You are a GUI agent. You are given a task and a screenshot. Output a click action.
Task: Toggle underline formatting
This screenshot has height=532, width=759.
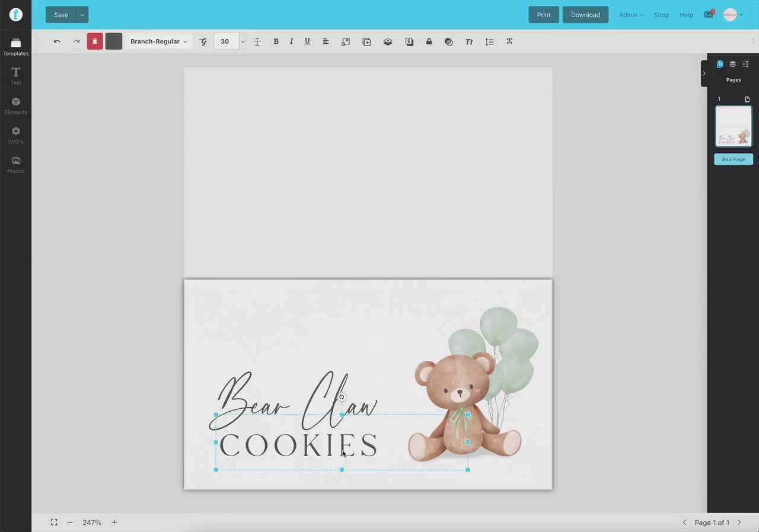coord(307,41)
